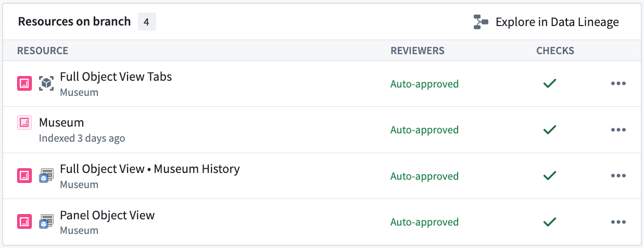Click Auto-approved status in the Museum row
Image resolution: width=644 pixels, height=248 pixels.
coord(424,130)
